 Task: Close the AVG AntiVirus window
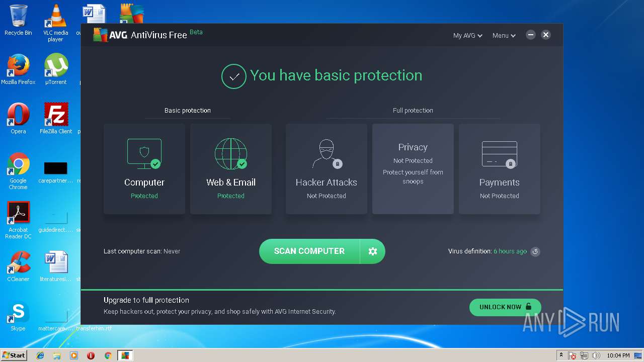pos(546,35)
